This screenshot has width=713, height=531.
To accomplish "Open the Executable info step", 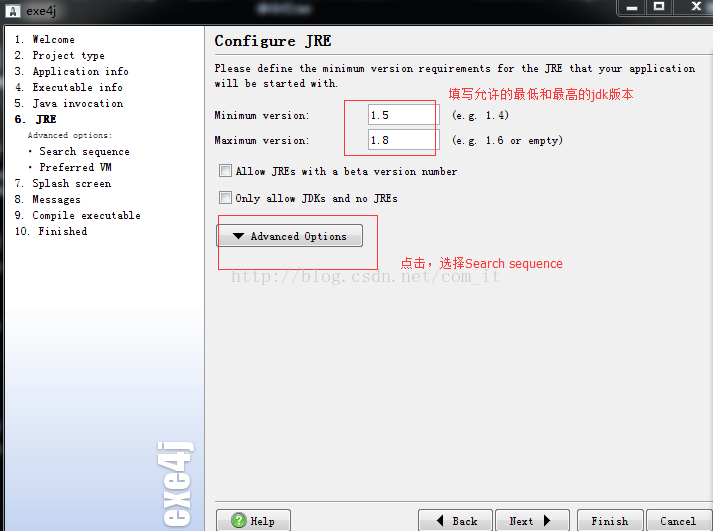I will 77,87.
